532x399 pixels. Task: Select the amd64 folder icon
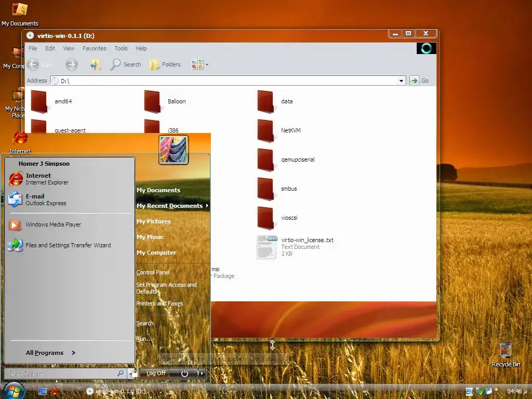39,101
